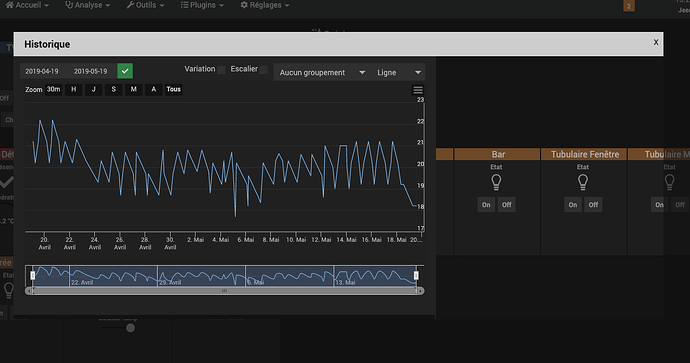The width and height of the screenshot is (690, 363).
Task: Click the left navigator range handle
Action: tap(33, 275)
